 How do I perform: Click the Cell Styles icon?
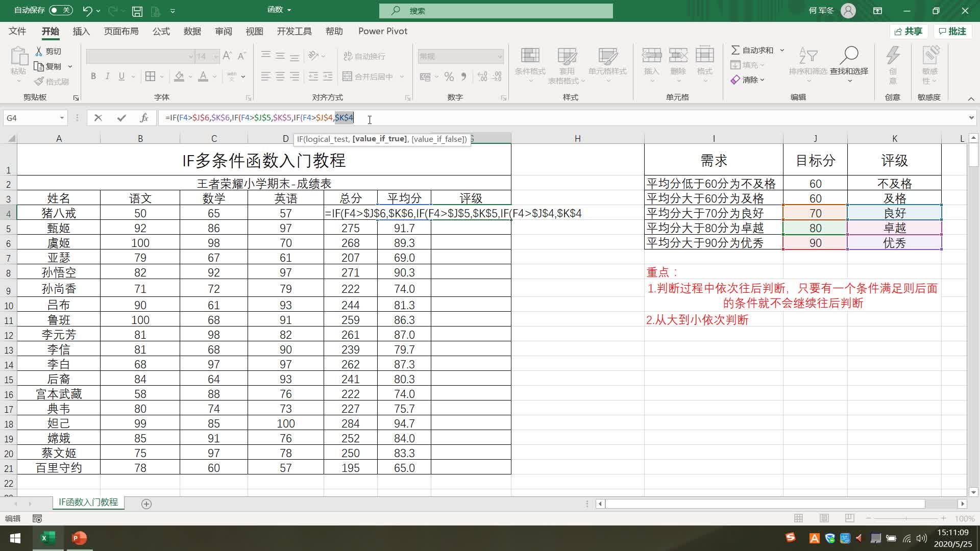pyautogui.click(x=607, y=55)
